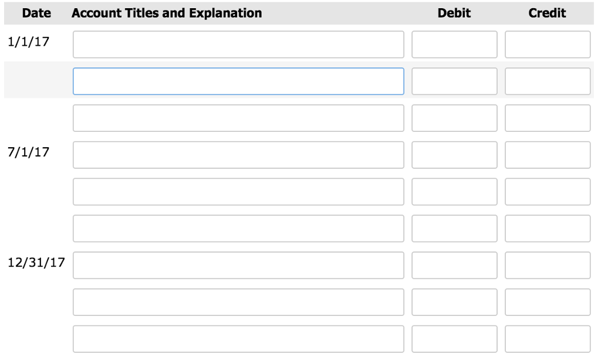The height and width of the screenshot is (364, 601).
Task: Select the highlighted second account title field
Action: click(238, 81)
